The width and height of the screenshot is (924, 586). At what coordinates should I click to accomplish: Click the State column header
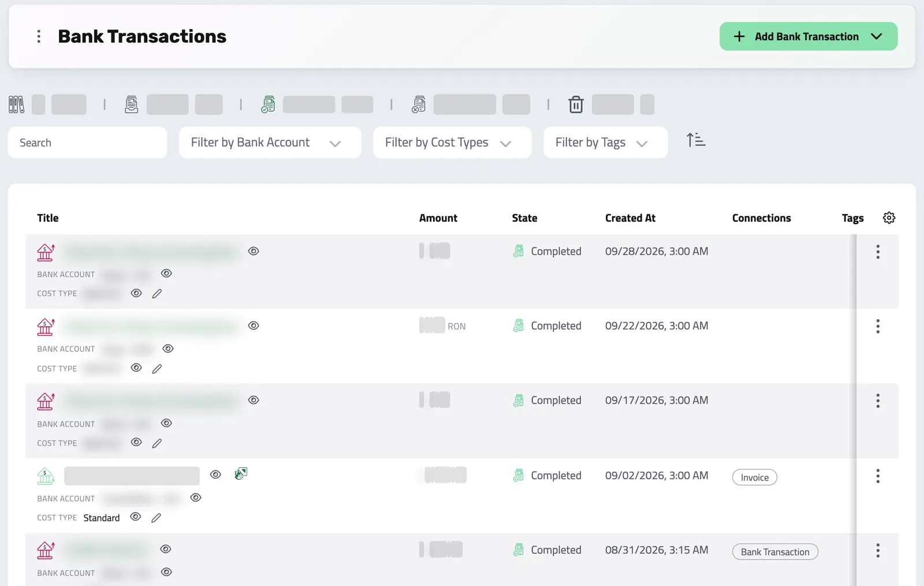[x=524, y=218]
